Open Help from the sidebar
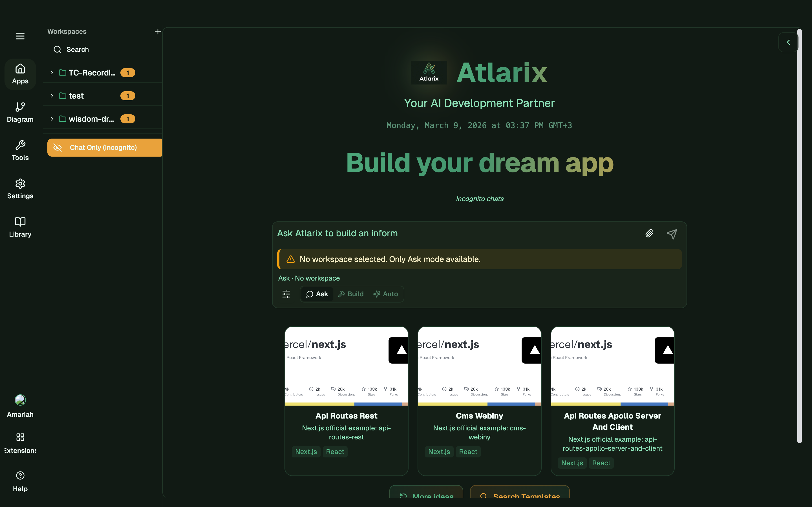812x507 pixels. point(20,481)
